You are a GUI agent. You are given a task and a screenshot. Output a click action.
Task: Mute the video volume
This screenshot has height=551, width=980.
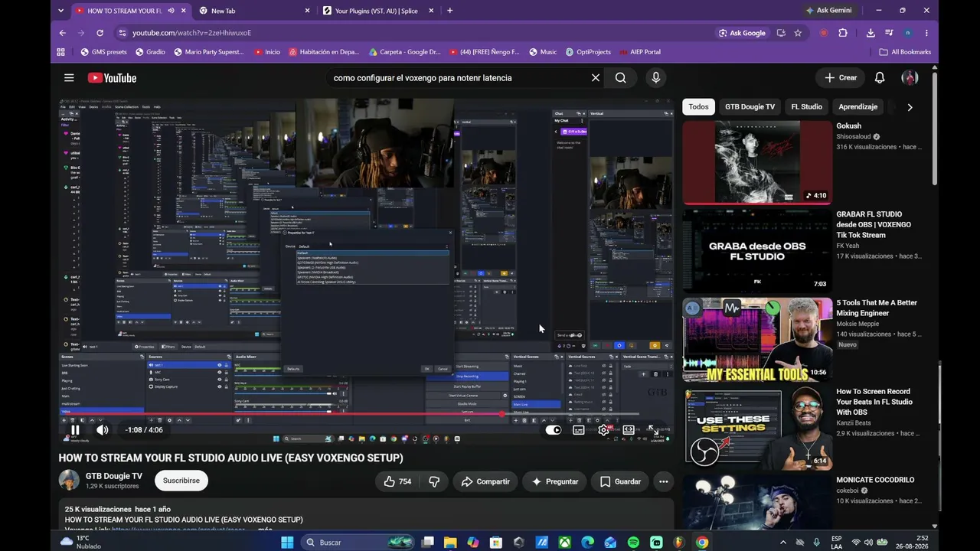[103, 430]
